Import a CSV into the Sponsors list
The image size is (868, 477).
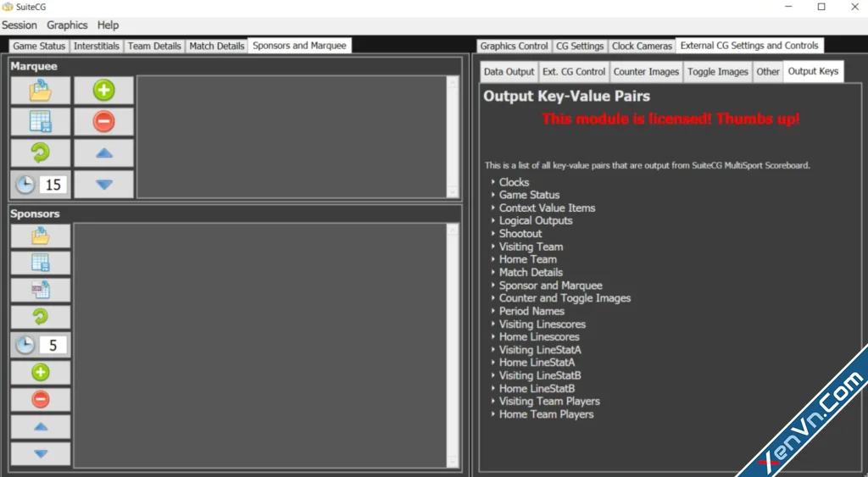click(41, 290)
